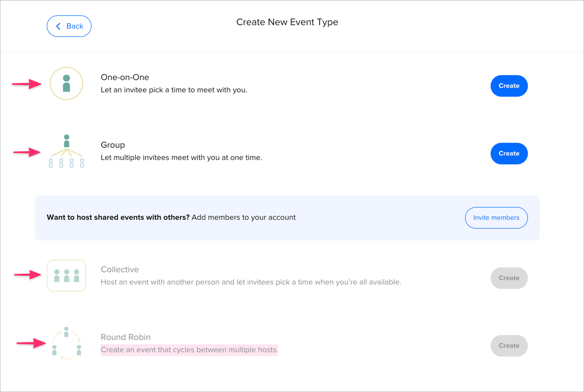
Task: Open the Invite members dialog
Action: pyautogui.click(x=496, y=217)
